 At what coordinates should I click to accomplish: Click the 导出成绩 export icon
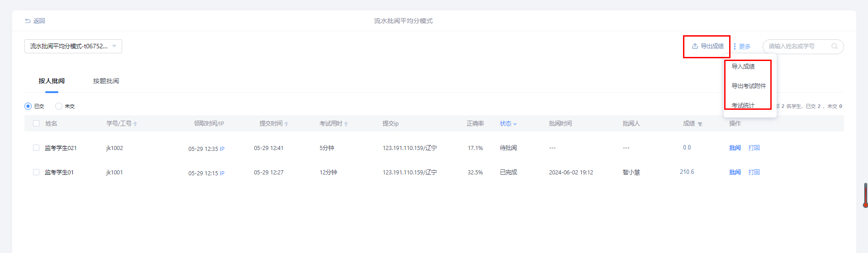pos(695,46)
